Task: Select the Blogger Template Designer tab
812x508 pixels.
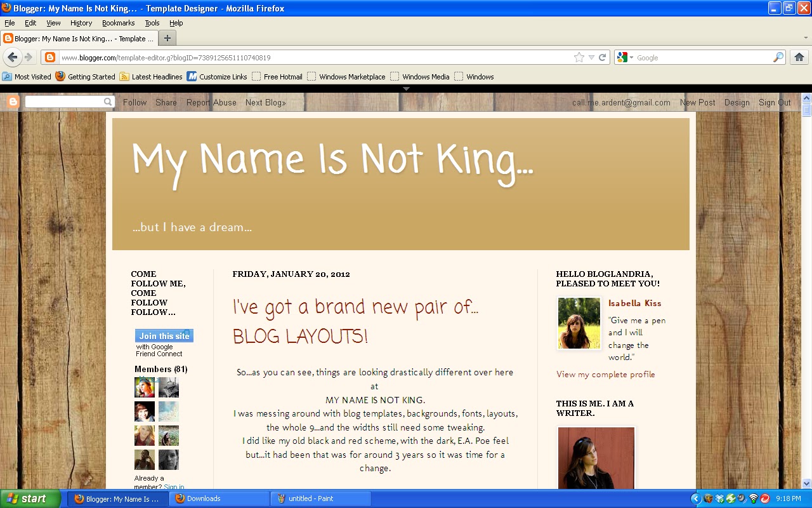Action: [79, 38]
